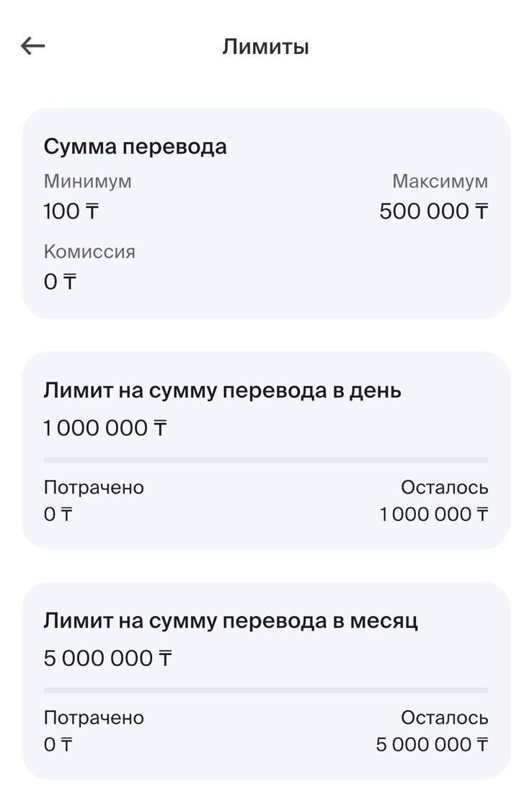Click the daily limit progress bar
This screenshot has height=811, width=532.
[x=265, y=460]
